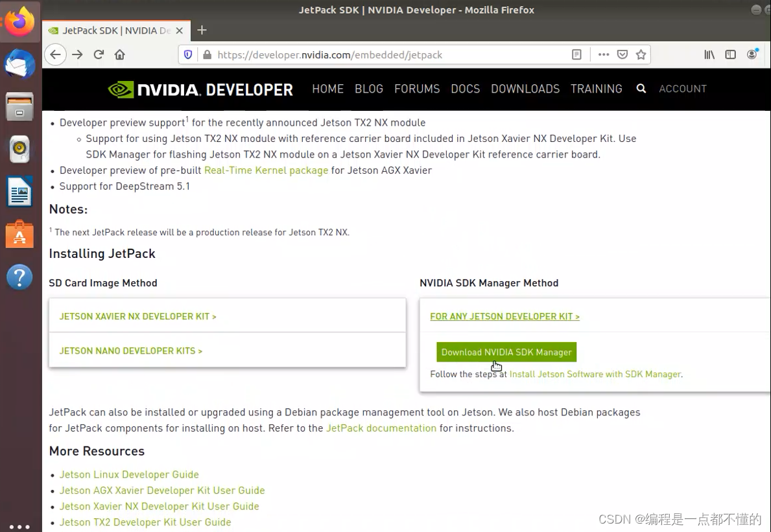Show applications grid at dock bottom
Image resolution: width=771 pixels, height=532 pixels.
[x=20, y=527]
